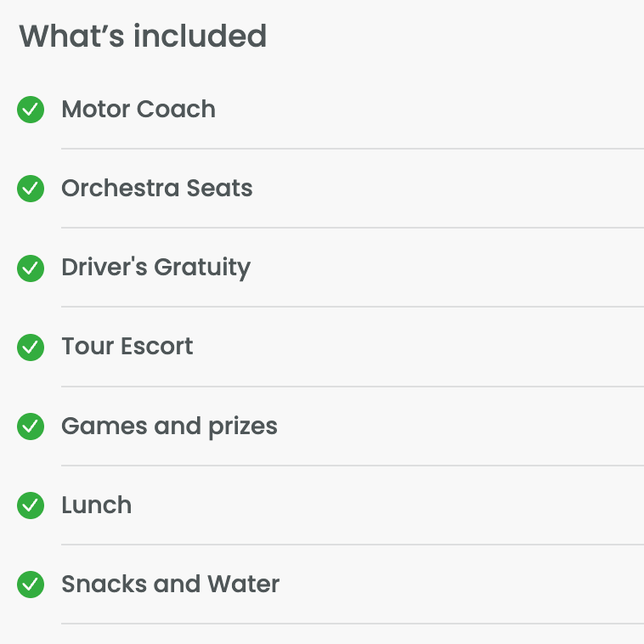Image resolution: width=644 pixels, height=644 pixels.
Task: Select the green checkmark next to Lunch
Action: [31, 506]
